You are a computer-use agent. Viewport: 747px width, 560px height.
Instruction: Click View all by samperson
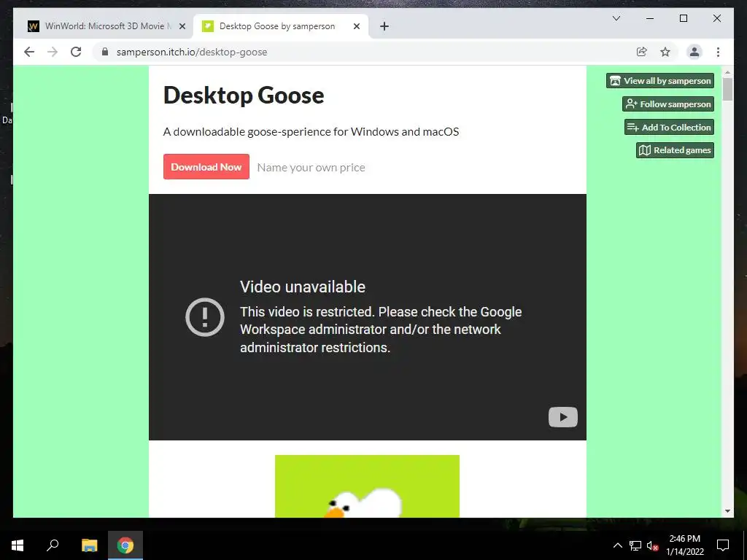(x=659, y=80)
